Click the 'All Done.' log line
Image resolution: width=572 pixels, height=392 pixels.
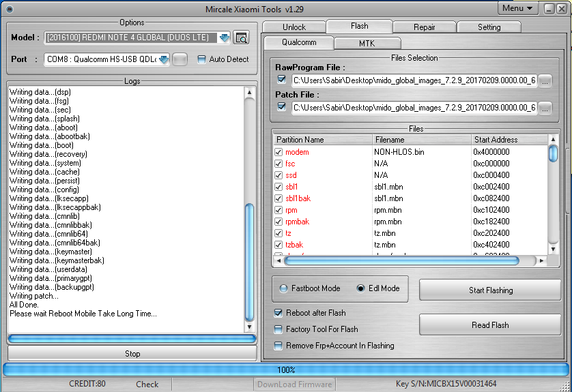[x=24, y=305]
